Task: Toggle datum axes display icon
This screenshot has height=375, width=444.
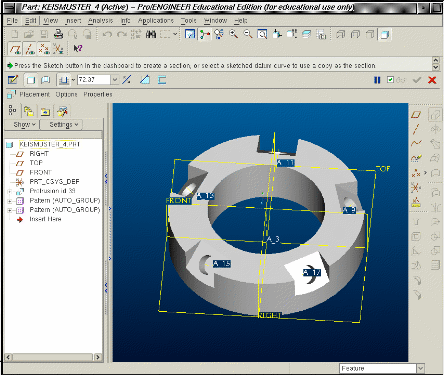Action: pyautogui.click(x=30, y=49)
